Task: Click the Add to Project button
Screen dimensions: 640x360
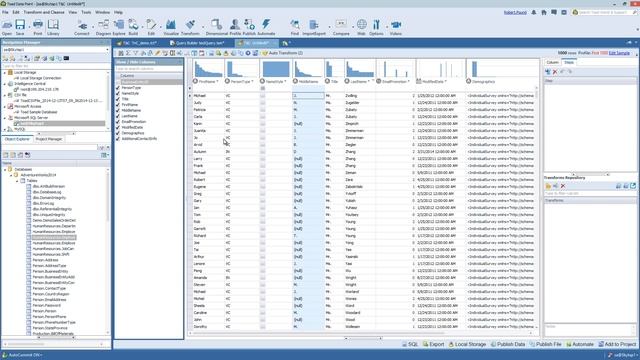Action: 617,344
